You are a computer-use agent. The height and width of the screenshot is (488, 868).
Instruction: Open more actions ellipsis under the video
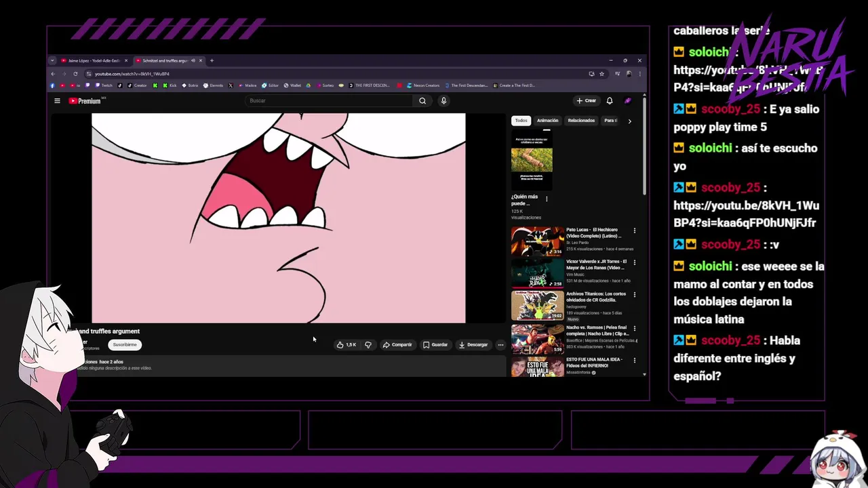coord(500,344)
